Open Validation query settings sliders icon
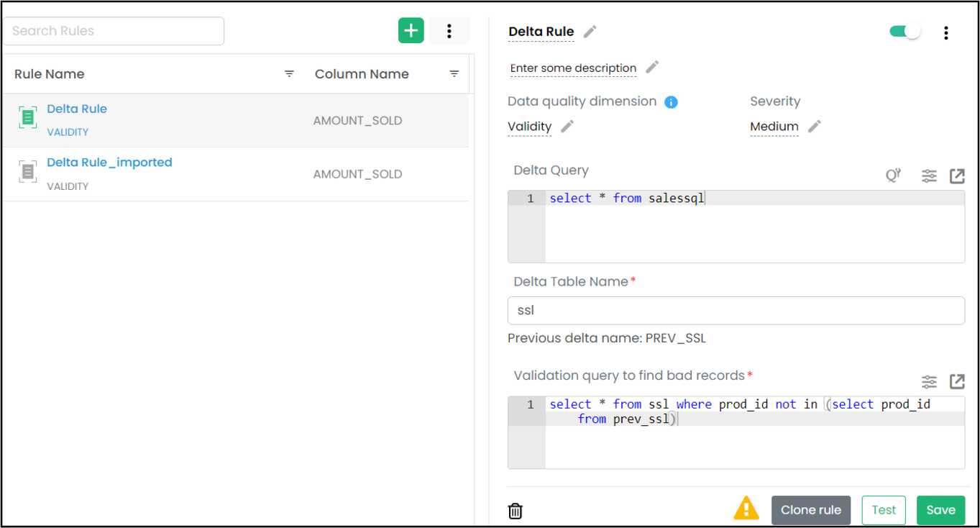 point(929,381)
